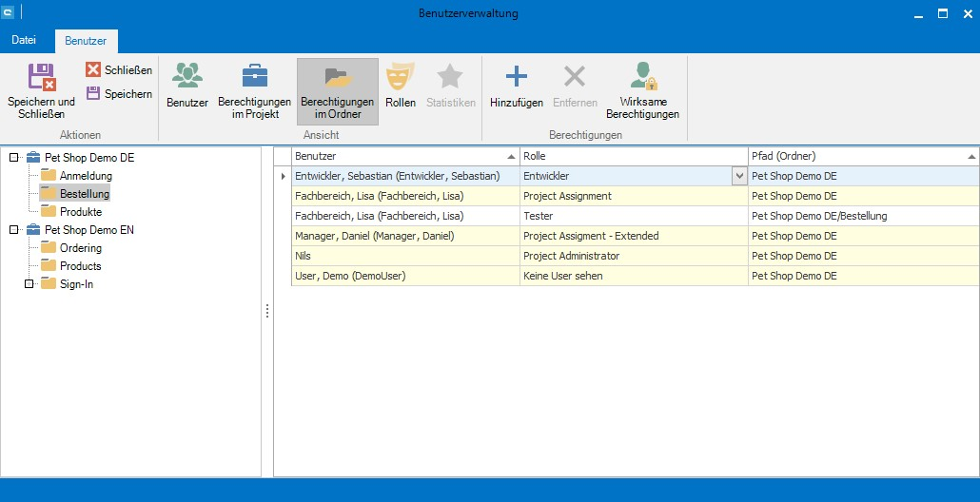
Task: Select the Nils user row
Action: pos(405,256)
